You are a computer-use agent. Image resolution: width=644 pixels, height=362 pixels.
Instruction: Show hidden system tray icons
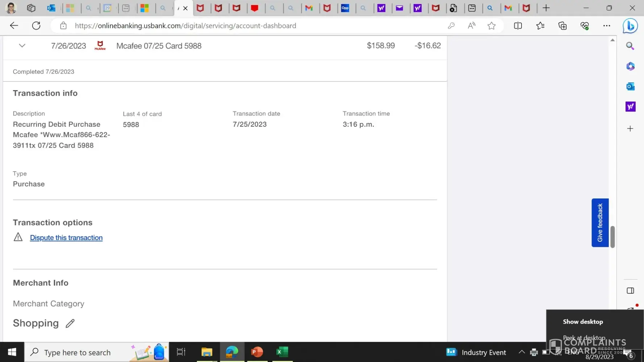click(522, 352)
